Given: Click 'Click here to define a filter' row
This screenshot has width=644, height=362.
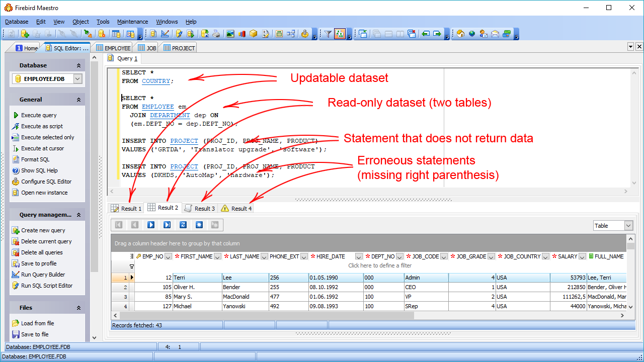Looking at the screenshot, I should click(380, 265).
